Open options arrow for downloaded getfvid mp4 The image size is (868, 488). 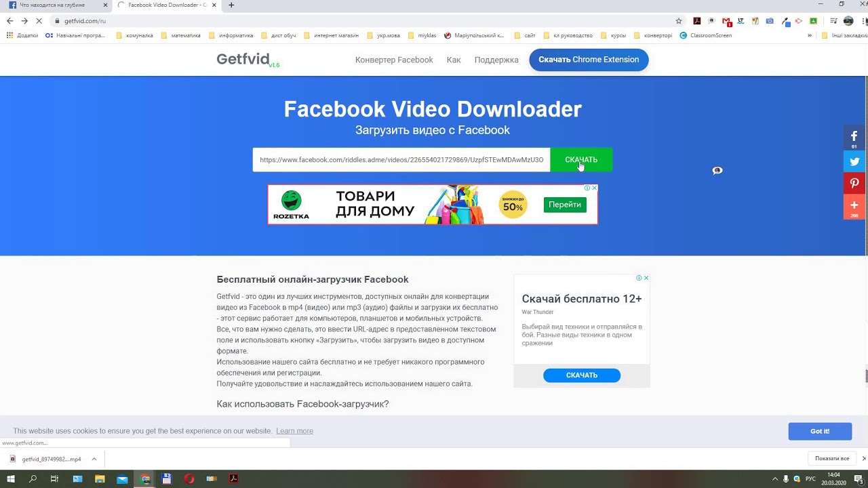[94, 459]
